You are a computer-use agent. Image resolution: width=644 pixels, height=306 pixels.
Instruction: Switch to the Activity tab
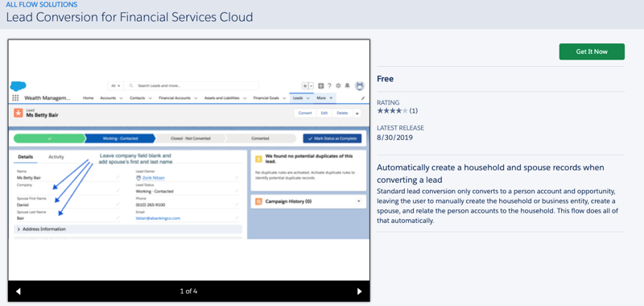56,157
